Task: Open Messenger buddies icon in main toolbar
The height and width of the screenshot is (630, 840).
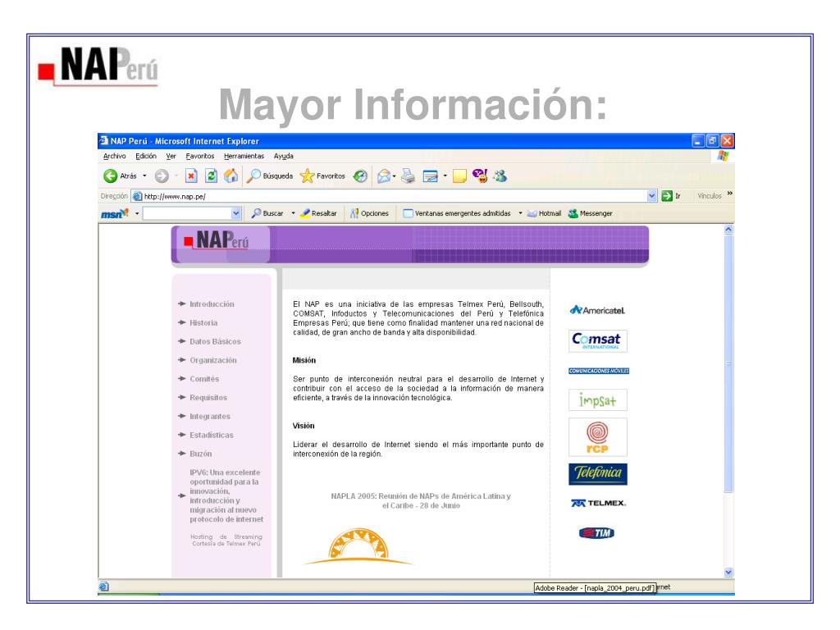Action: 500,176
